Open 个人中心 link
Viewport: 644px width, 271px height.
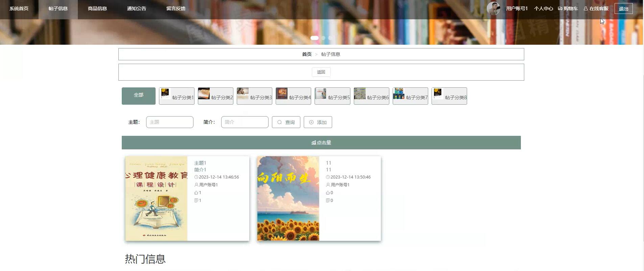pos(544,8)
